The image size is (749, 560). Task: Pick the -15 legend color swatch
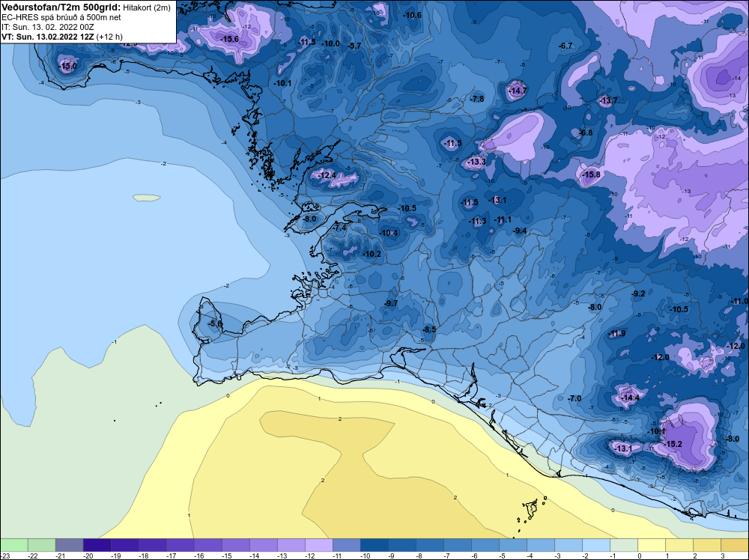tap(236, 545)
